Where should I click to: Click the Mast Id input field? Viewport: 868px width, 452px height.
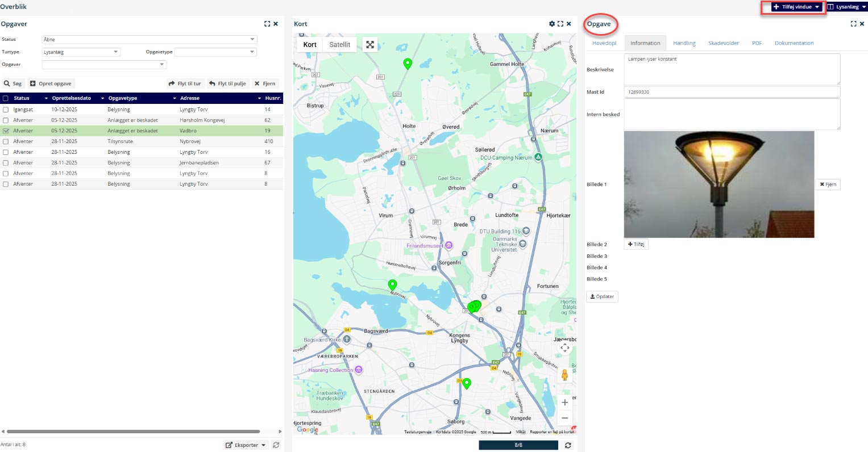[732, 92]
